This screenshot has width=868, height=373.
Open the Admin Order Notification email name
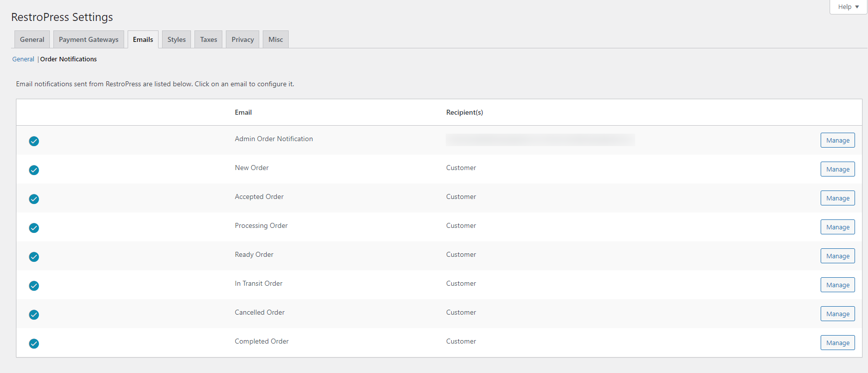pos(274,139)
